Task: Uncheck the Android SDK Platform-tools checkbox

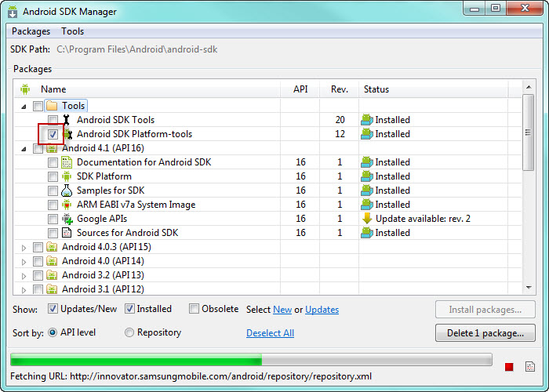Action: [x=53, y=134]
